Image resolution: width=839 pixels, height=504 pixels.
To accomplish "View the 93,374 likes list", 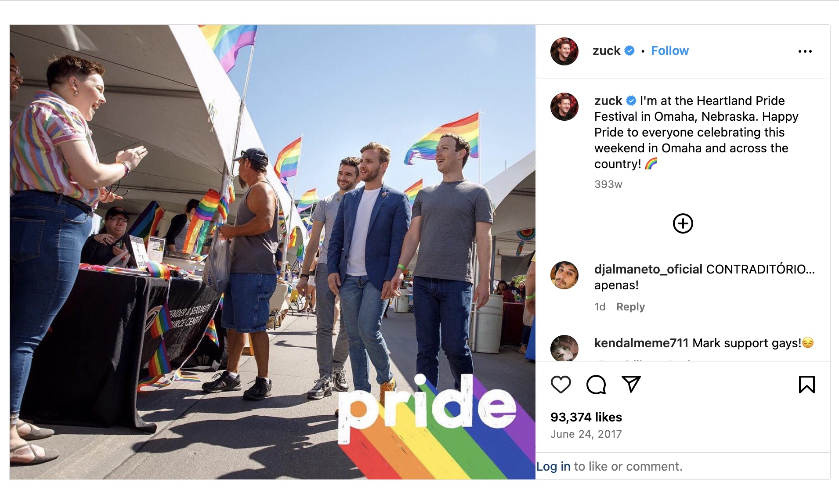I will point(586,417).
